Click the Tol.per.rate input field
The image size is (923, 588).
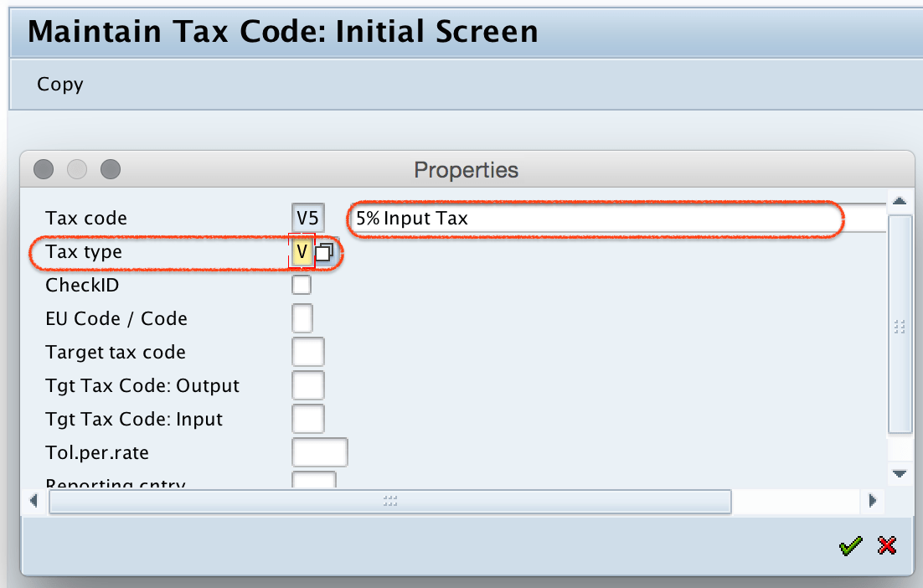coord(320,451)
